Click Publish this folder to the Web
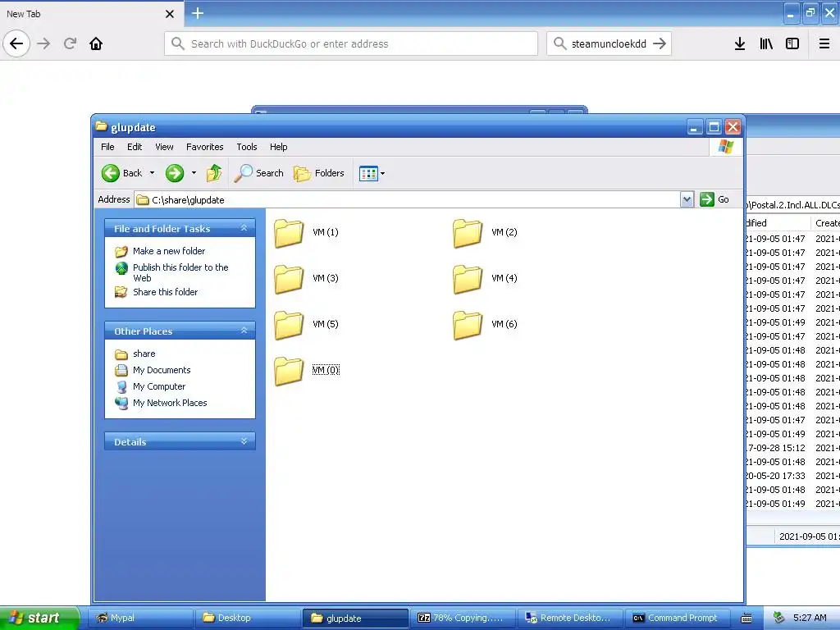 (x=180, y=272)
